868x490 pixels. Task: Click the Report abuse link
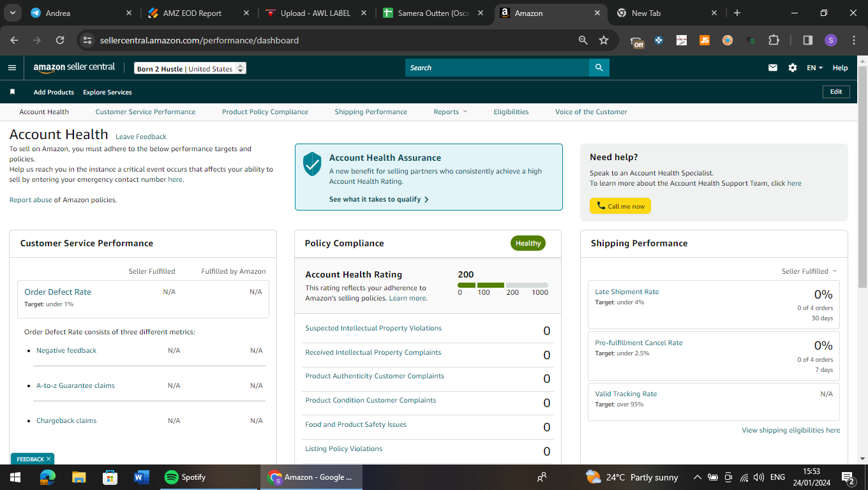pyautogui.click(x=31, y=200)
